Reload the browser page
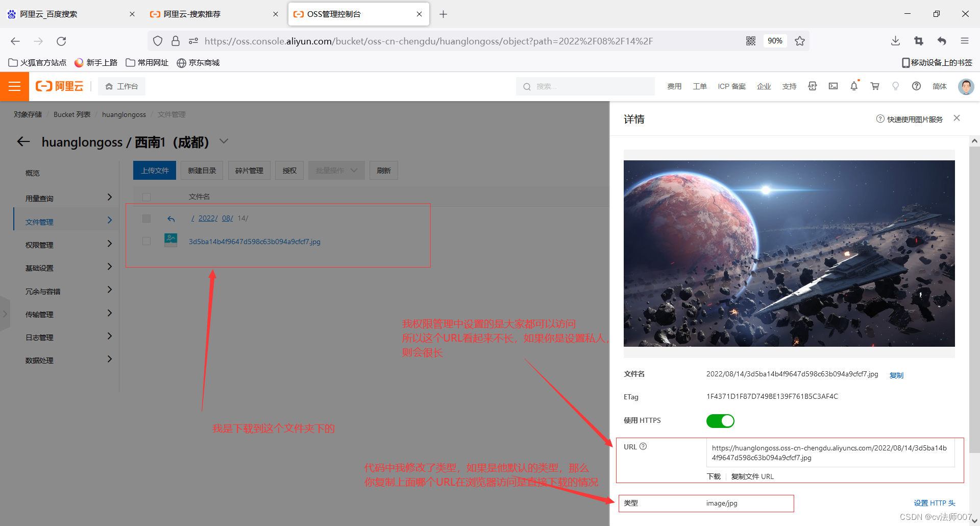This screenshot has width=980, height=526. coord(61,41)
